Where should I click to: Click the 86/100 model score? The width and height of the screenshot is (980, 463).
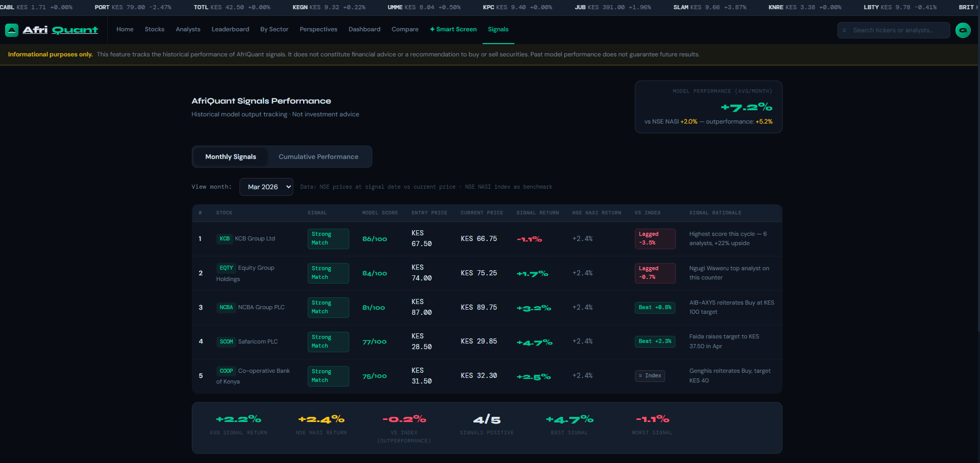coord(374,239)
